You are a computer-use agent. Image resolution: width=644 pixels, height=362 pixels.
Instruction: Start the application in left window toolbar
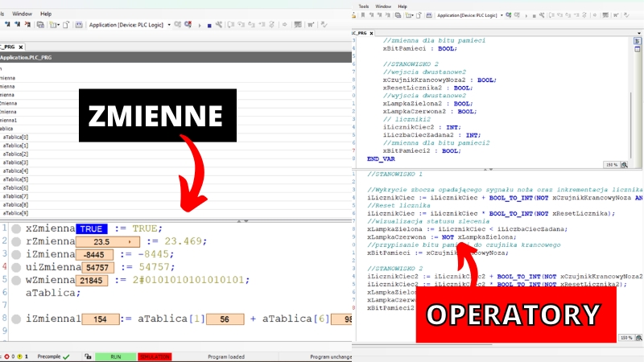(200, 25)
